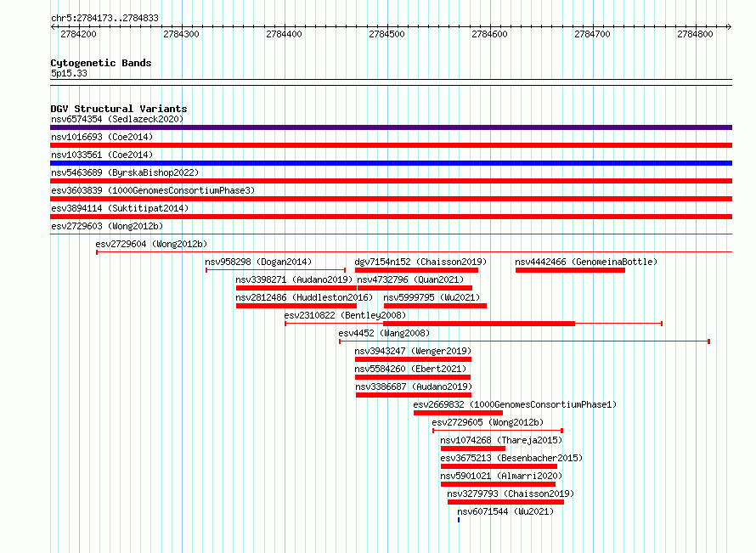
Task: Click the right arrow of the ruler
Action: (730, 27)
